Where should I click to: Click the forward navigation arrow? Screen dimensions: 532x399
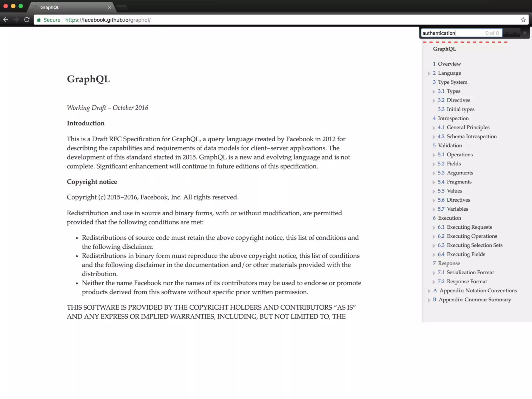pos(16,20)
